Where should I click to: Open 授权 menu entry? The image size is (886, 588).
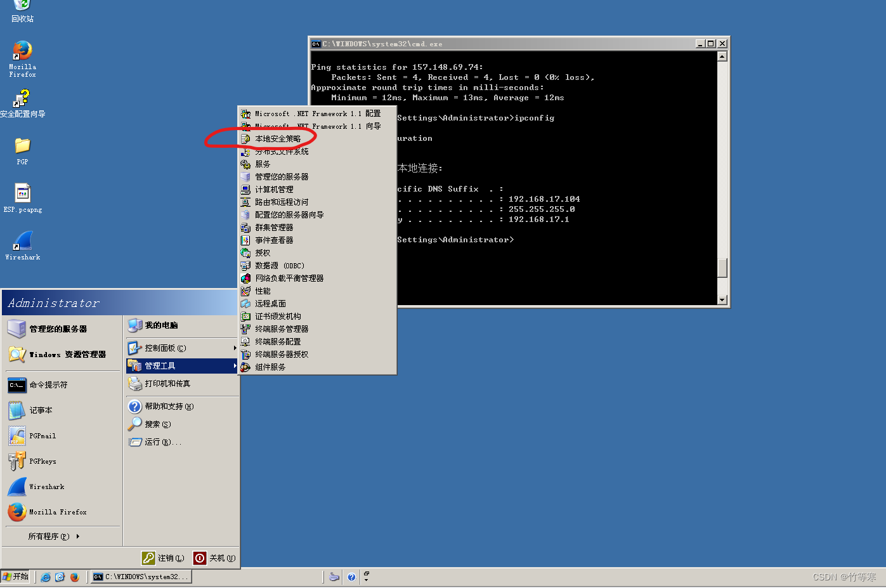coord(317,253)
